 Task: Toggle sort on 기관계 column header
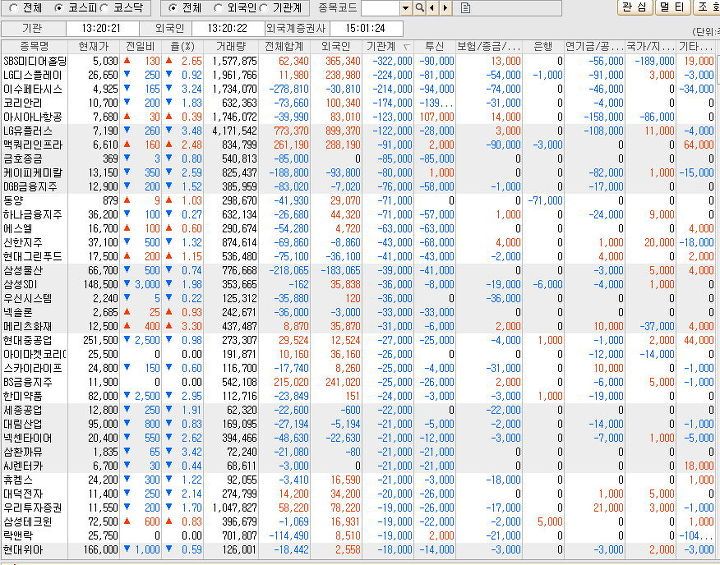(x=388, y=46)
